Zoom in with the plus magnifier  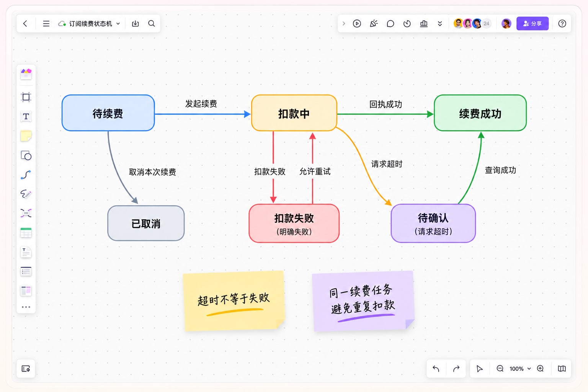(541, 369)
